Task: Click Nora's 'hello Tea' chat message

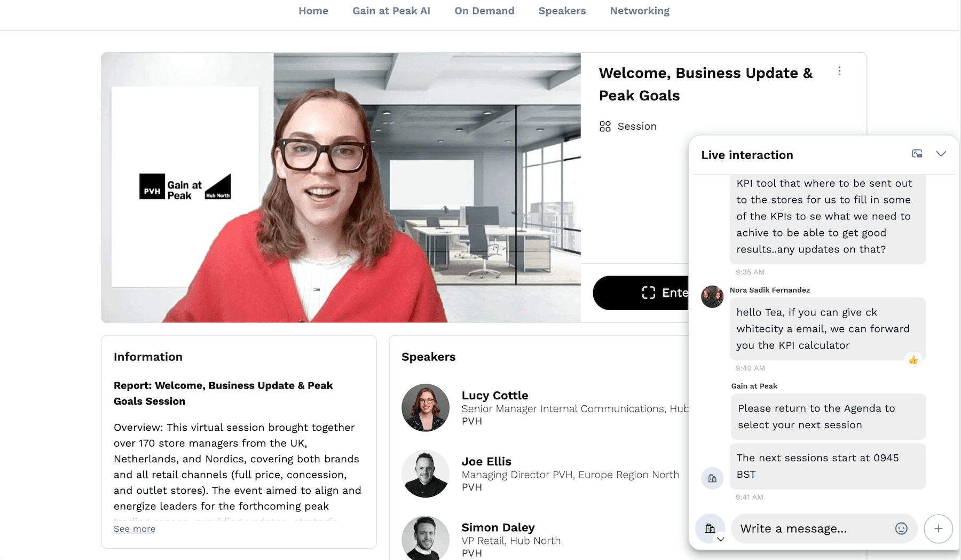Action: 828,329
